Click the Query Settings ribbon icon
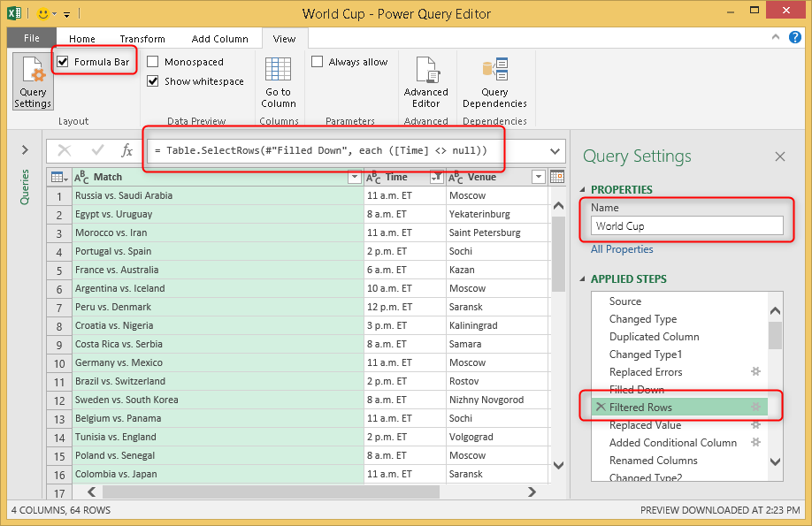Image resolution: width=812 pixels, height=526 pixels. pyautogui.click(x=33, y=82)
